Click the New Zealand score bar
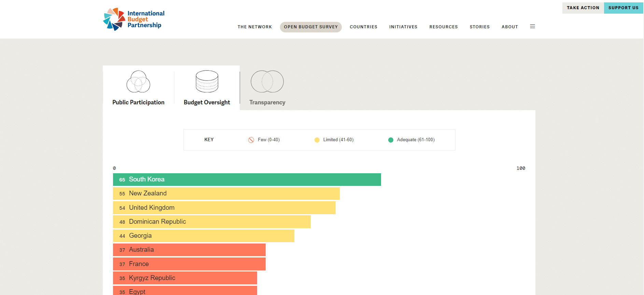The width and height of the screenshot is (644, 295). coord(226,194)
